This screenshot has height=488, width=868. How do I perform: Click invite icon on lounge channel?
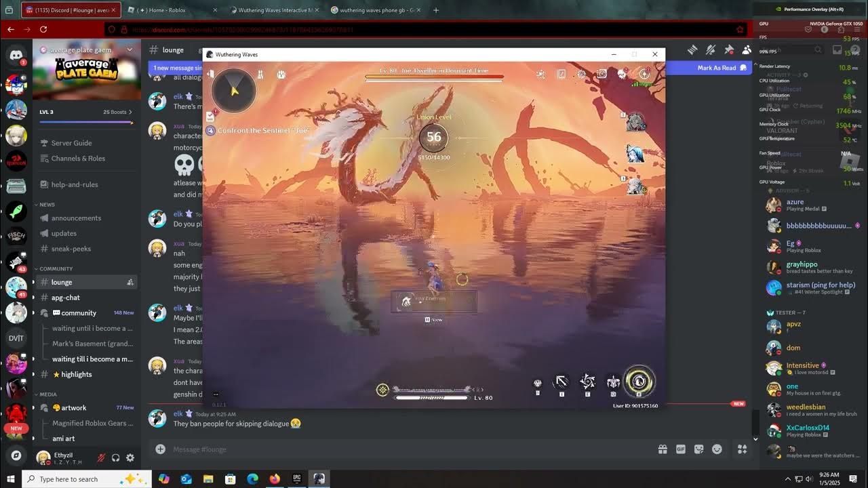point(130,282)
